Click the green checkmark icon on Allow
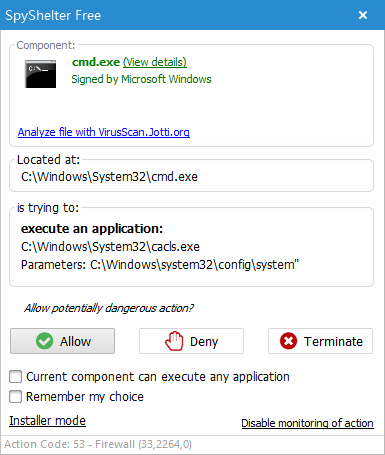385x455 pixels. (44, 341)
